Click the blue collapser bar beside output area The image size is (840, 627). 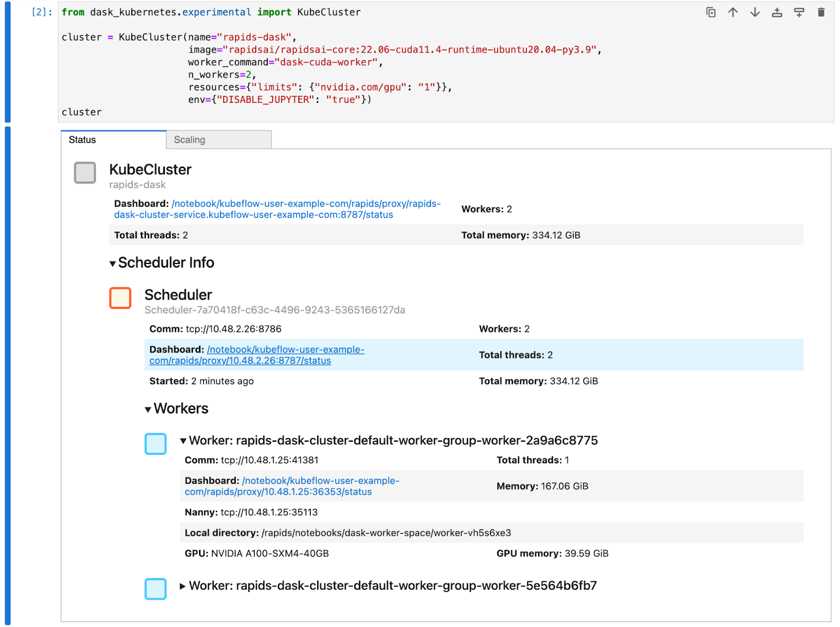pyautogui.click(x=8, y=376)
